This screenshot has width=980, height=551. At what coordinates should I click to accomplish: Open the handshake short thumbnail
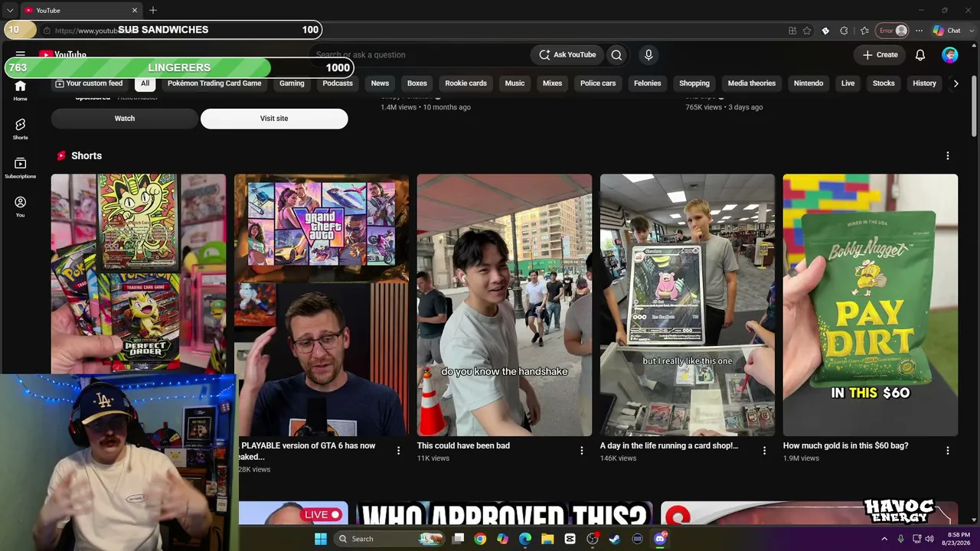click(505, 305)
